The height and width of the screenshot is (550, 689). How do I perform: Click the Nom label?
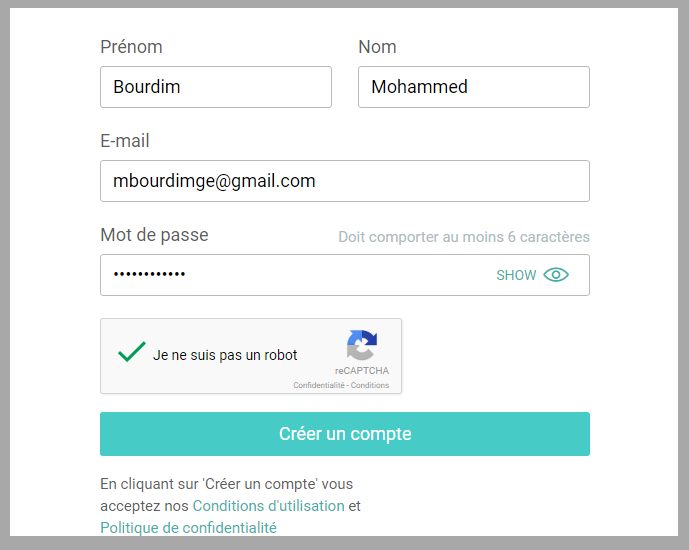[377, 47]
